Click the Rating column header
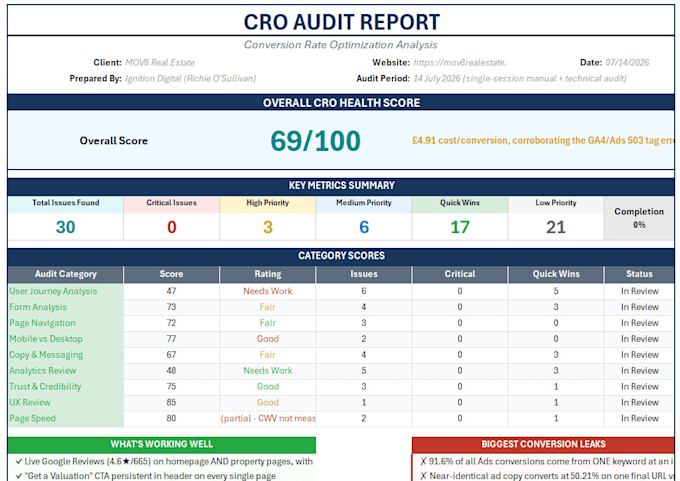Viewport: 680px width, 481px height. click(x=268, y=274)
